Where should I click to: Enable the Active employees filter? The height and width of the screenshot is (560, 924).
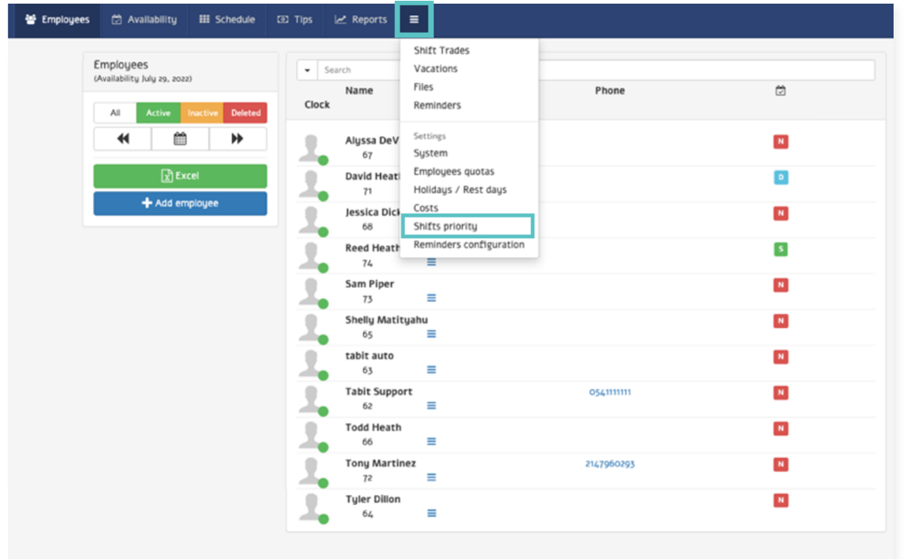(157, 112)
